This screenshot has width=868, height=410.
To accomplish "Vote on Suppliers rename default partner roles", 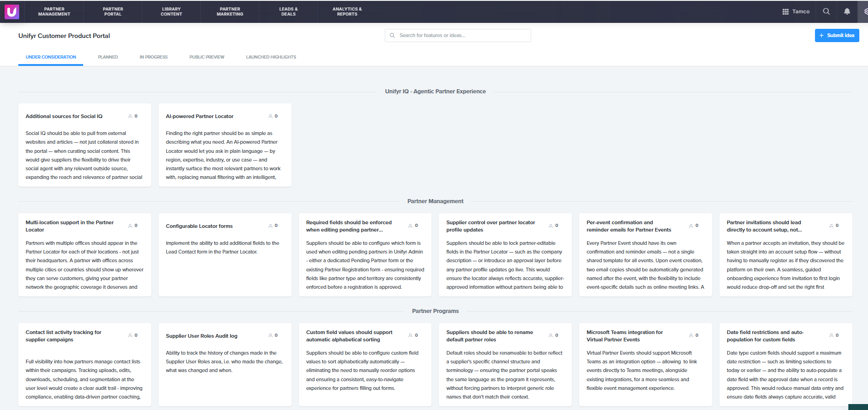I will (554, 335).
